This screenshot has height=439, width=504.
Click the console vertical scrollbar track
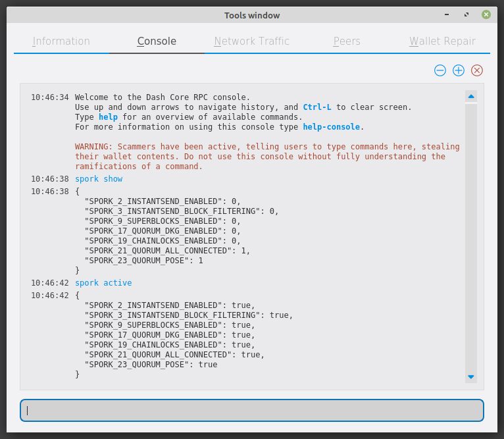point(470,237)
